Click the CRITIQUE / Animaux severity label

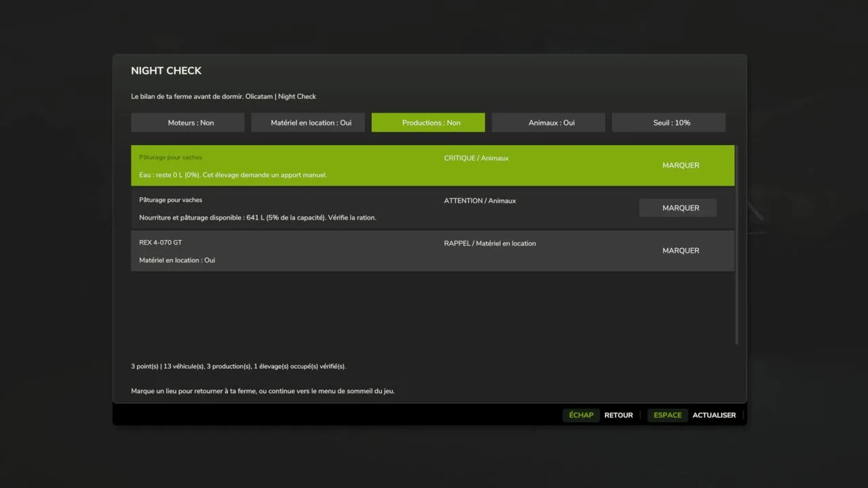[x=476, y=158]
